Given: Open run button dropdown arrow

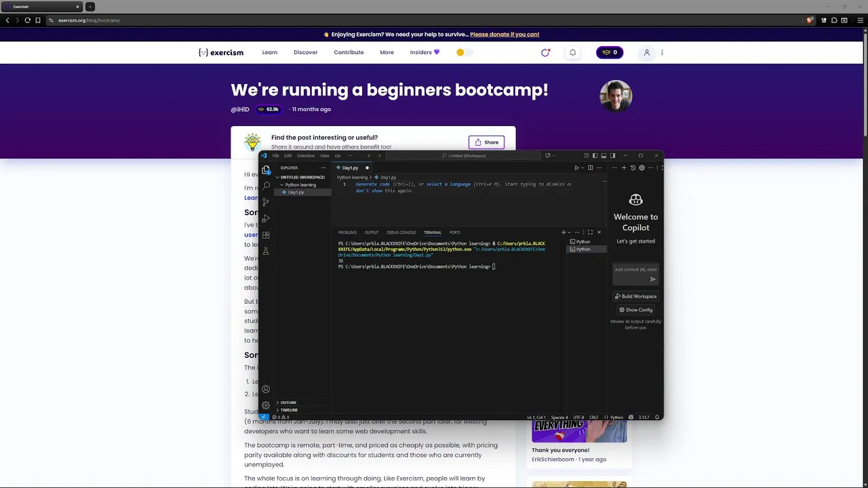Looking at the screenshot, I should pos(583,167).
